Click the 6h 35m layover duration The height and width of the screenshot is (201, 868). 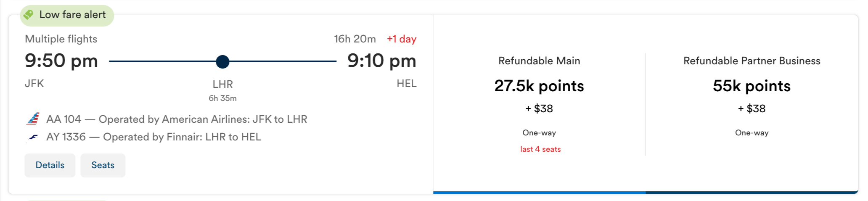(x=222, y=98)
